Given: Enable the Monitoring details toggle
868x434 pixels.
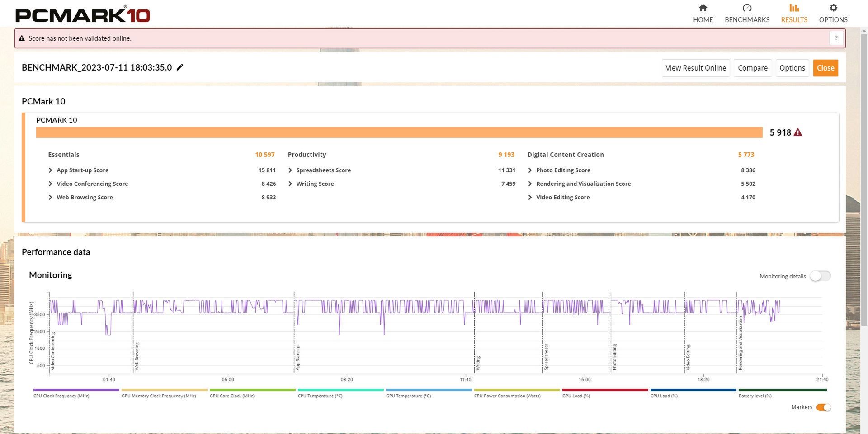Looking at the screenshot, I should coord(820,276).
